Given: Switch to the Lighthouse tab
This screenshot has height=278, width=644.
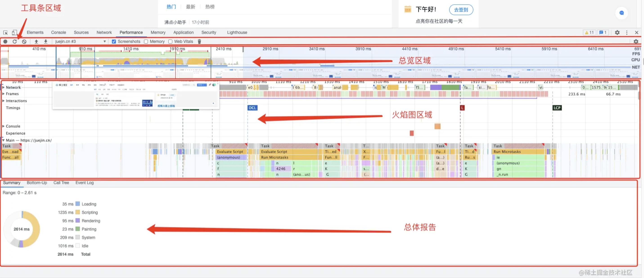Looking at the screenshot, I should point(237,32).
